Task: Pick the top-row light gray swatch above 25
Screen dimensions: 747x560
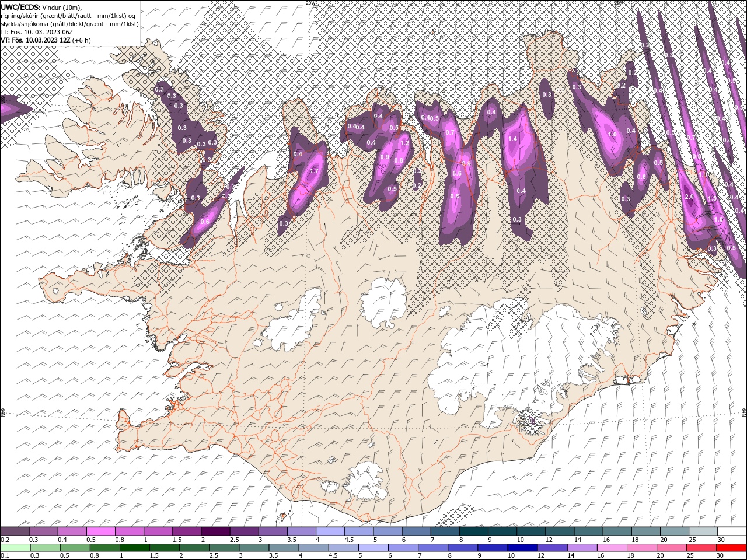Action: [x=703, y=531]
